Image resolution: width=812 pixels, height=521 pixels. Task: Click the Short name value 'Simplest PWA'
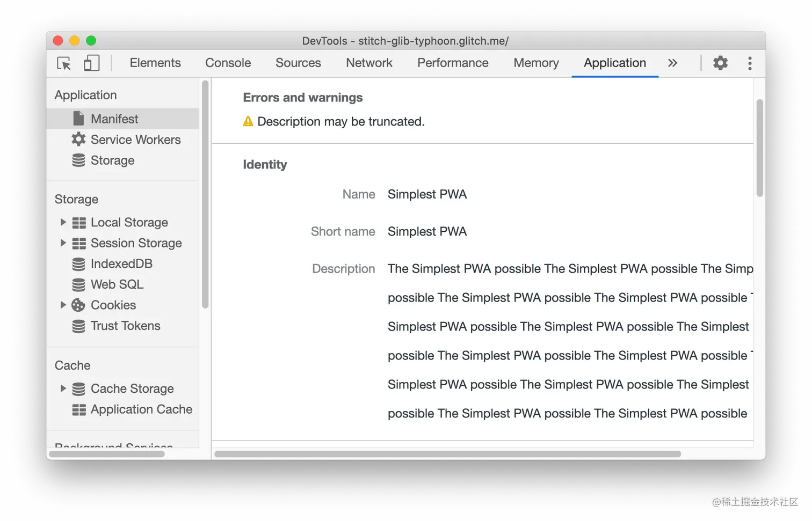(x=427, y=231)
